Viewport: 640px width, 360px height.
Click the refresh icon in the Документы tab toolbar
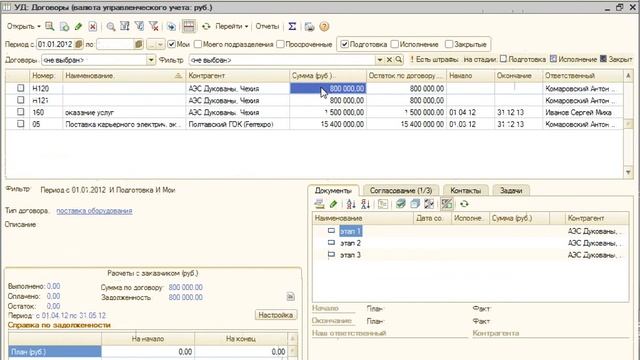click(464, 204)
